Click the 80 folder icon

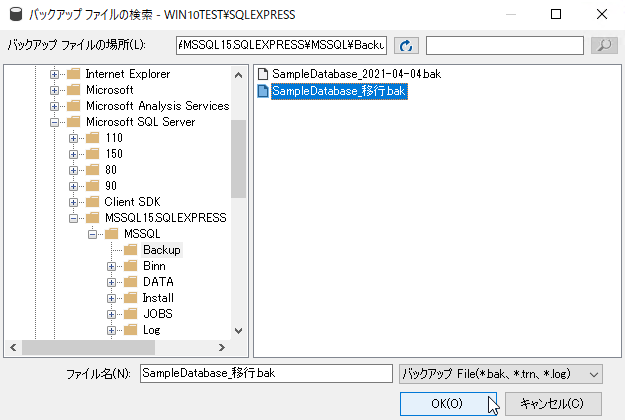(92, 170)
